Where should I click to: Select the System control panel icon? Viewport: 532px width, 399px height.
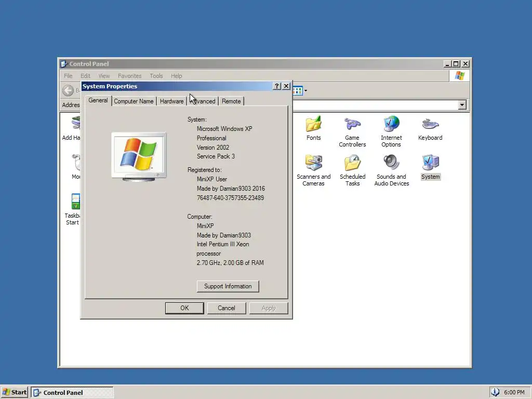coord(430,167)
